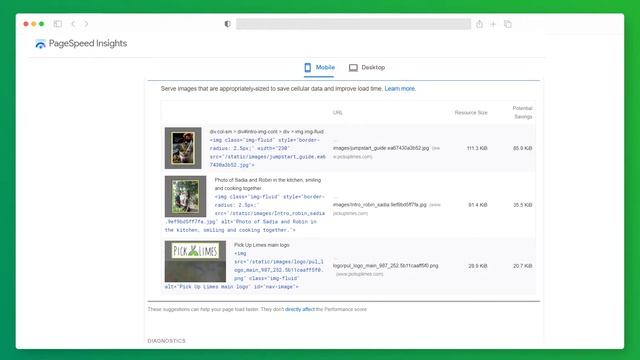This screenshot has width=640, height=360.
Task: Open the intro_robin_sadia jpg URL link
Action: (x=380, y=204)
